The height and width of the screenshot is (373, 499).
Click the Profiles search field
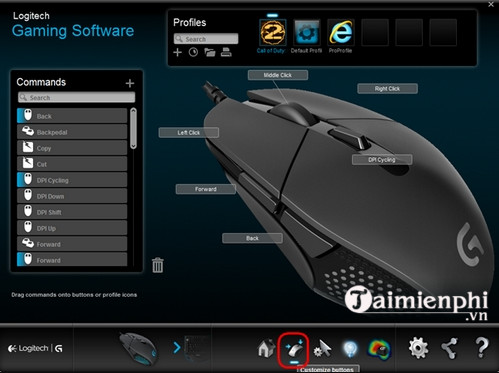[x=206, y=39]
